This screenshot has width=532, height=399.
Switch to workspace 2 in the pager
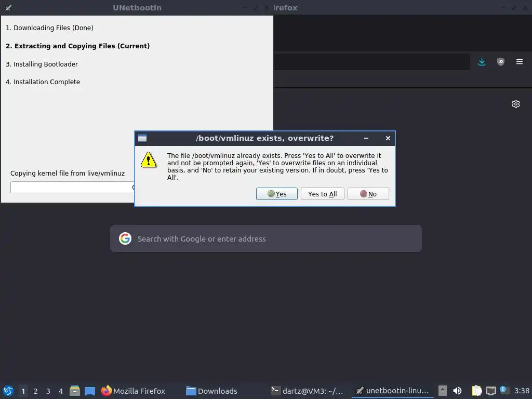[x=36, y=391]
